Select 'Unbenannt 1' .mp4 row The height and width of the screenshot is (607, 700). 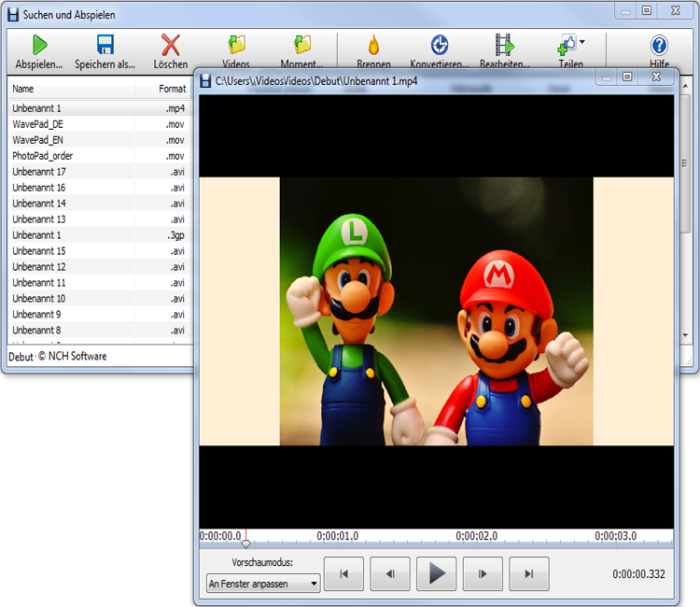100,108
